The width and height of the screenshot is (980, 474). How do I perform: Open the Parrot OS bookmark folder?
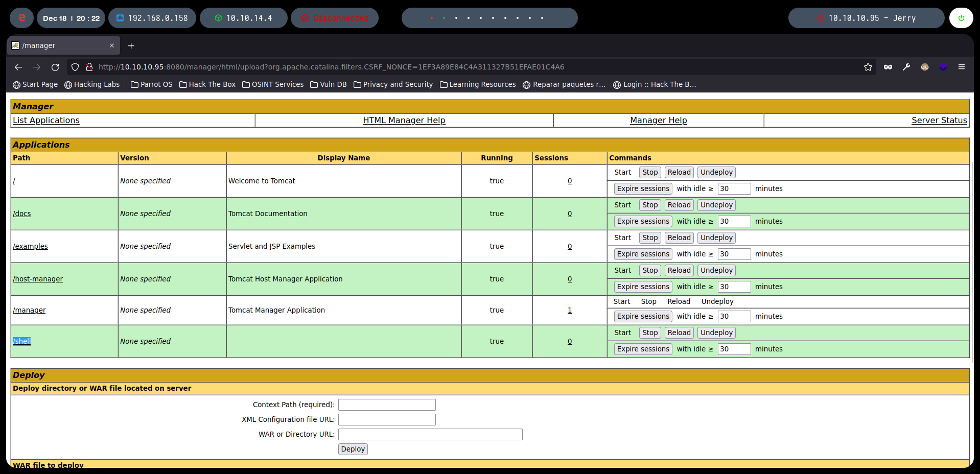tap(152, 84)
